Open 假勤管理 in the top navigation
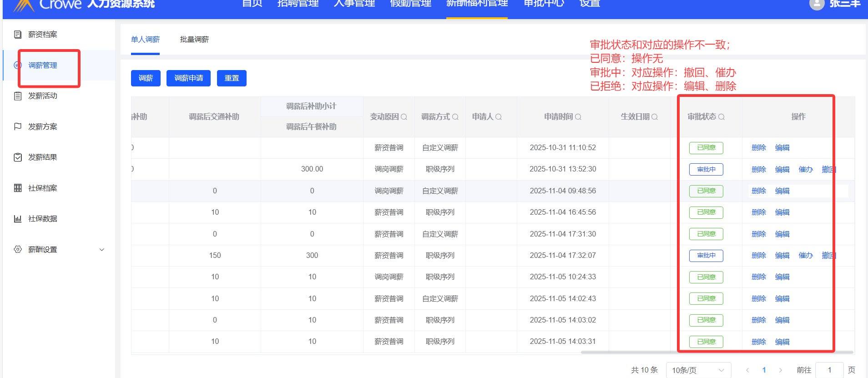Viewport: 868px width, 378px height. tap(410, 4)
